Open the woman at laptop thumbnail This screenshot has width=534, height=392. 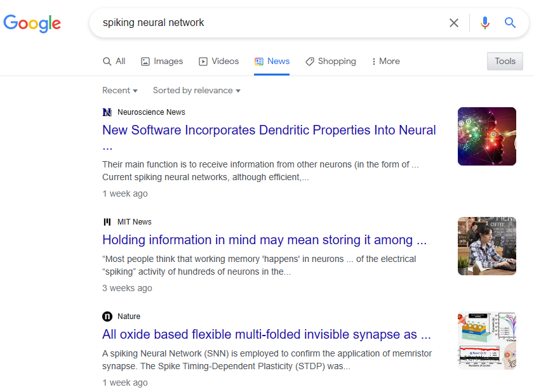pos(486,246)
